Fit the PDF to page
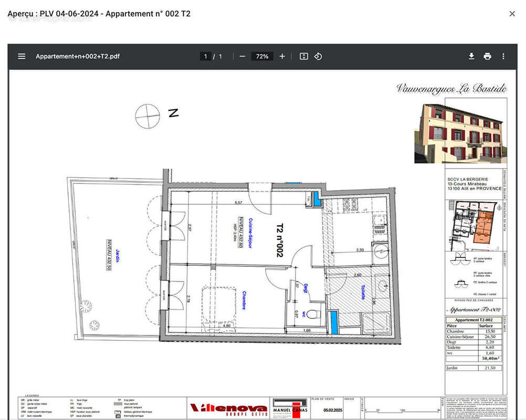Screen dimensions: 526x420 click(x=303, y=56)
